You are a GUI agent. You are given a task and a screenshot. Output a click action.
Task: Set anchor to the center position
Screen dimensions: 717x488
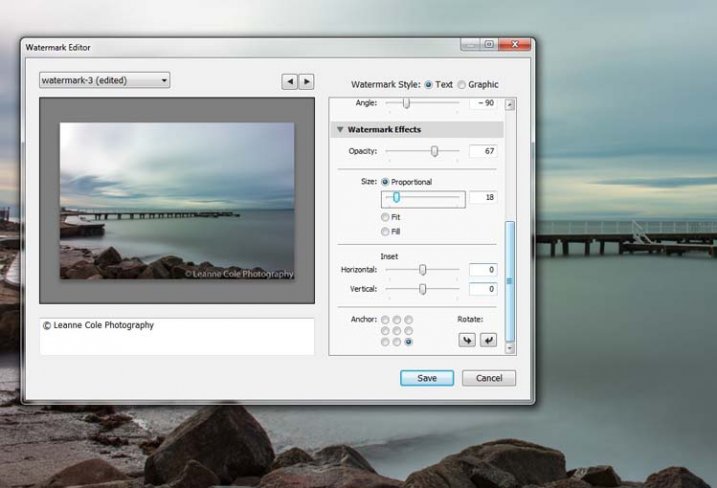pyautogui.click(x=397, y=331)
